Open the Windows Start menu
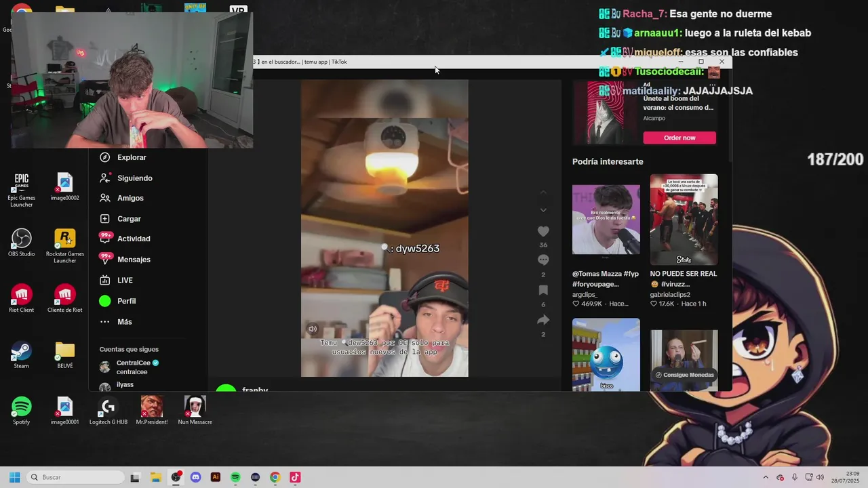Screen dimensions: 868x488 click(14, 477)
